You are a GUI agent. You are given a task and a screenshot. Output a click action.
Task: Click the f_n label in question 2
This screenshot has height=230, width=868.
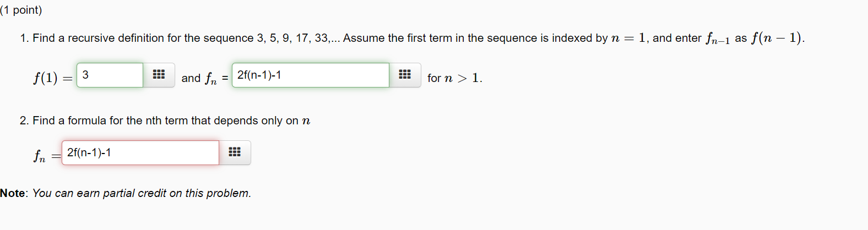(40, 156)
